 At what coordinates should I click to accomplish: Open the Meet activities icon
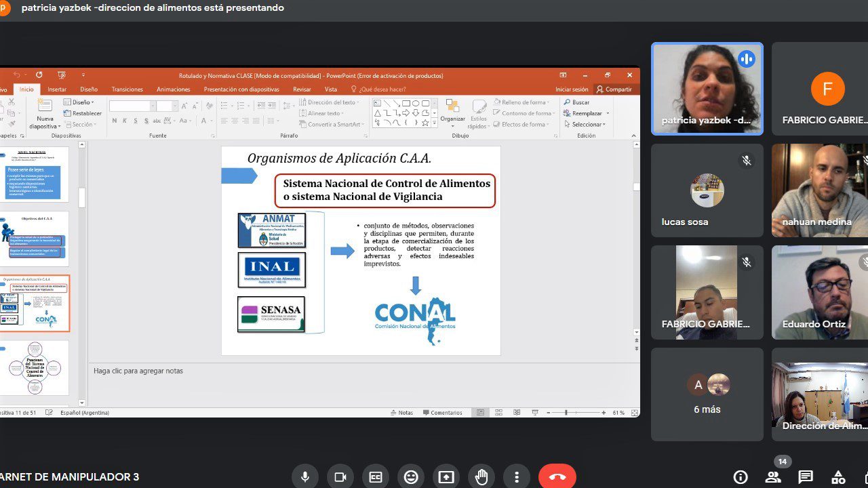(x=838, y=476)
